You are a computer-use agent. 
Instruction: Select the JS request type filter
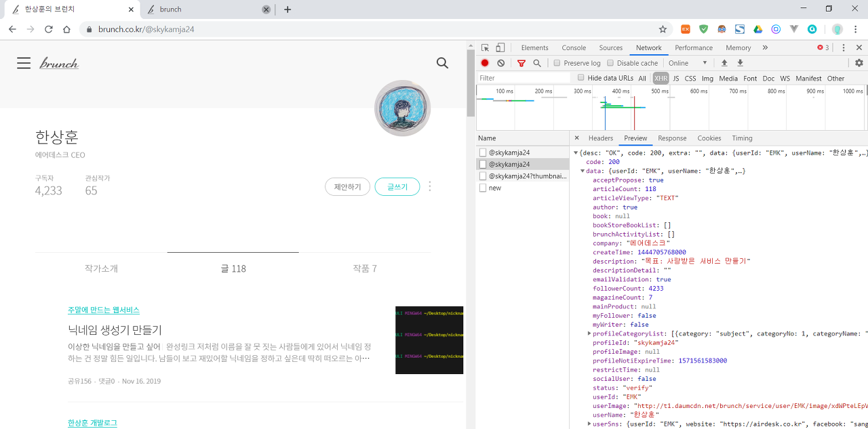(x=675, y=79)
